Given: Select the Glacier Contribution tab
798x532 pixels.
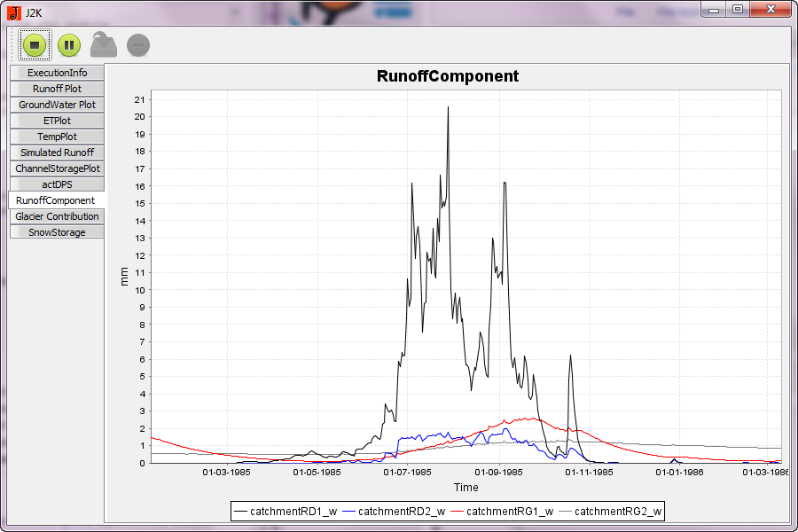Looking at the screenshot, I should (x=57, y=216).
